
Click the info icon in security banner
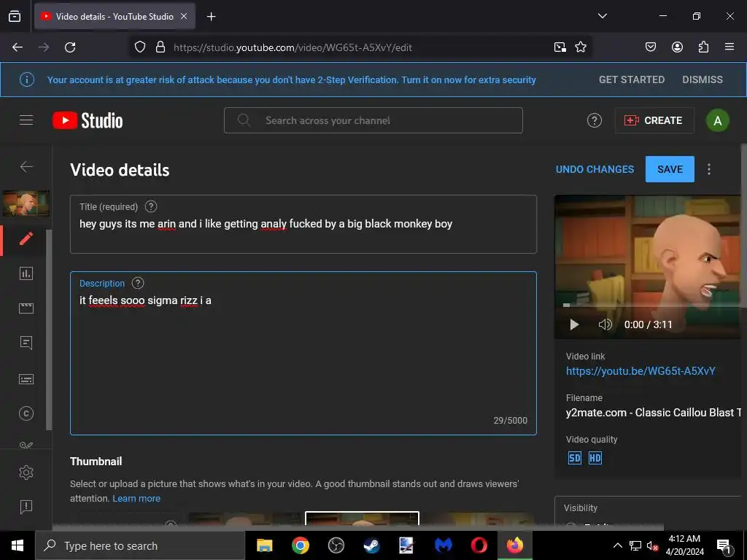(x=27, y=79)
